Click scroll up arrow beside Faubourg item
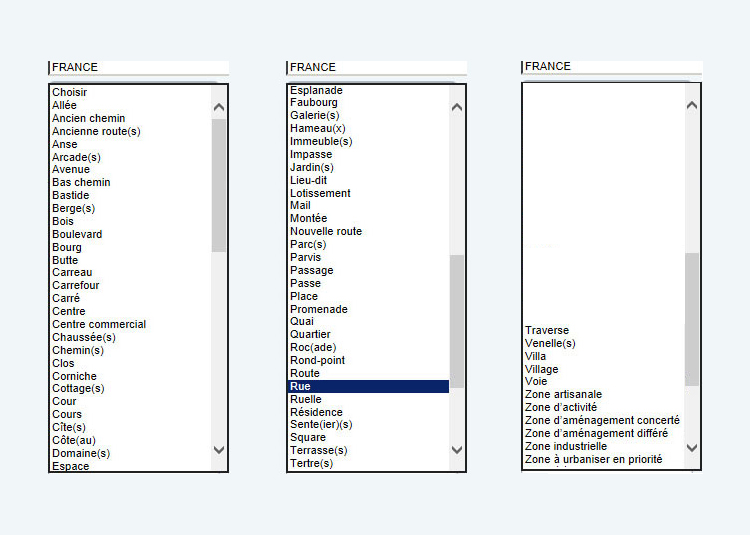750x535 pixels. pyautogui.click(x=457, y=106)
